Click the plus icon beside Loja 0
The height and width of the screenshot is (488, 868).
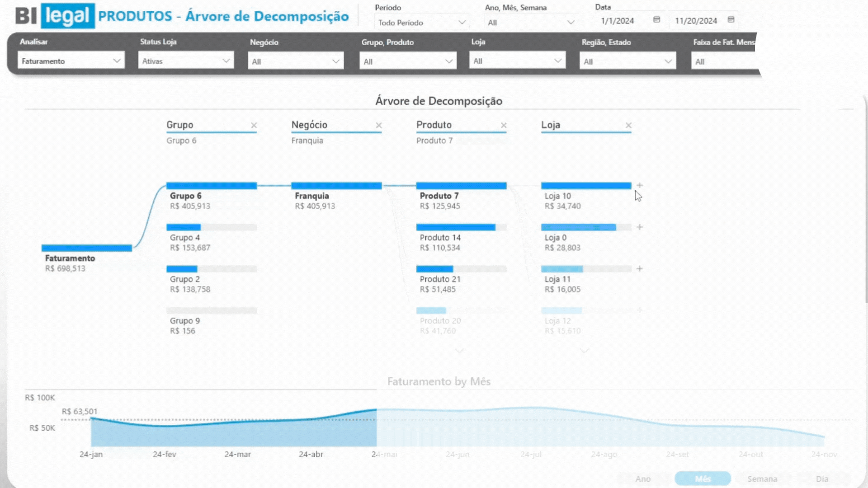pos(640,227)
